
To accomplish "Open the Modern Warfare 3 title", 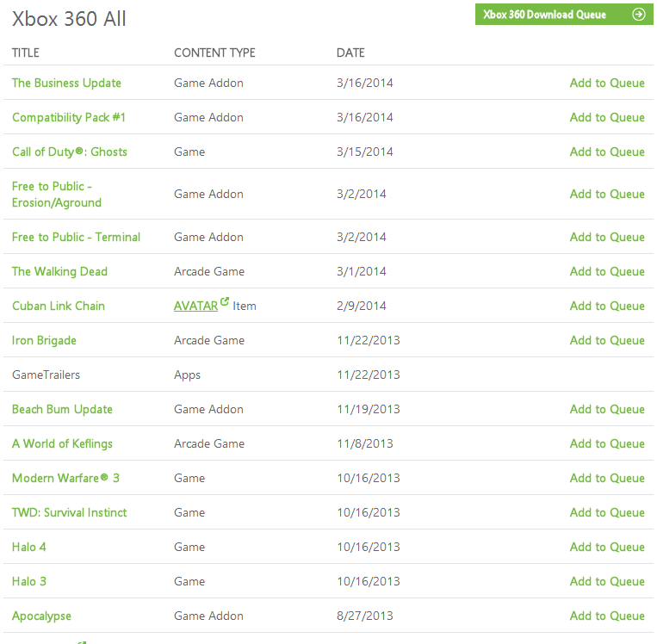I will (x=65, y=479).
